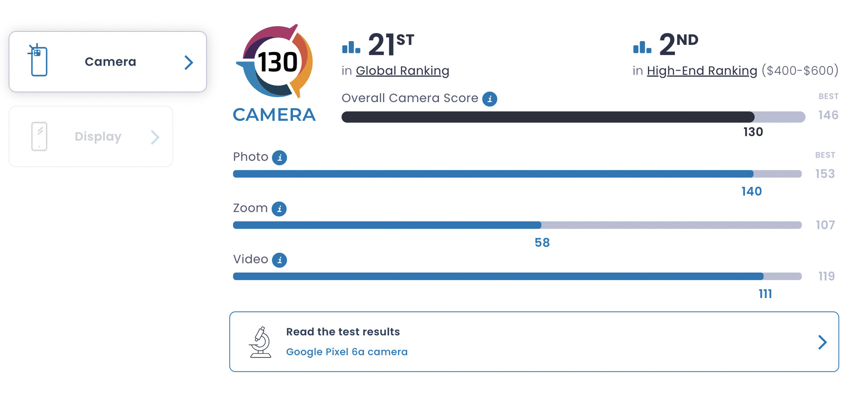This screenshot has width=868, height=418.
Task: Open the Overall Camera Score info icon
Action: [x=490, y=99]
